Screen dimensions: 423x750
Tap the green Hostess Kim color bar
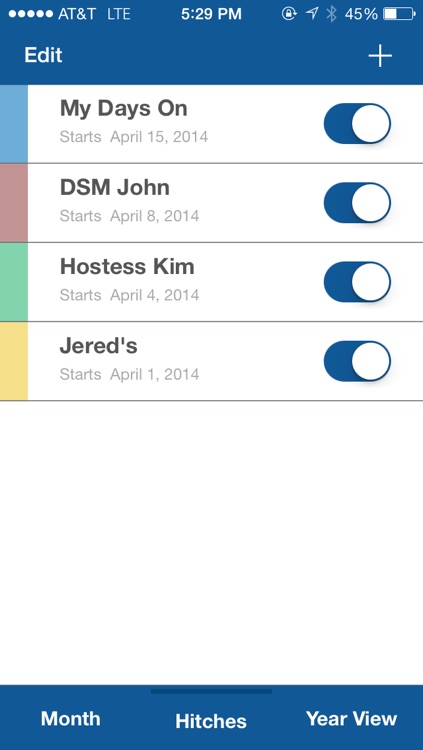pyautogui.click(x=14, y=282)
